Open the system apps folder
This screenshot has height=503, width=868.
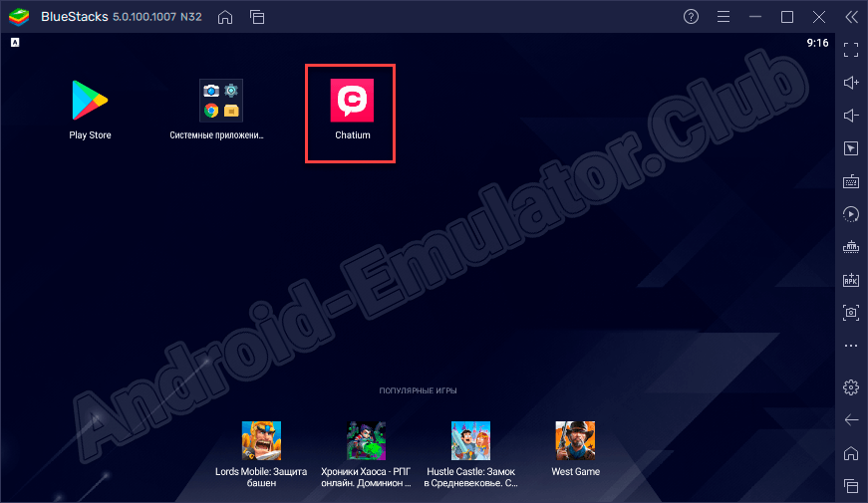click(221, 102)
